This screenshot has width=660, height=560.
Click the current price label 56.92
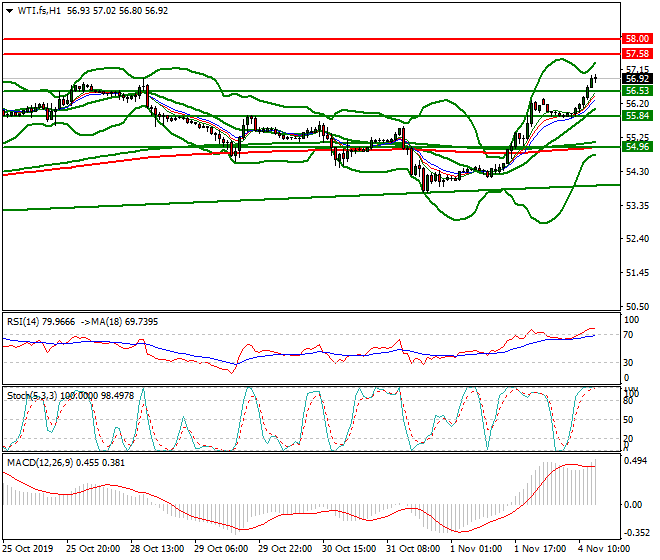click(x=637, y=79)
